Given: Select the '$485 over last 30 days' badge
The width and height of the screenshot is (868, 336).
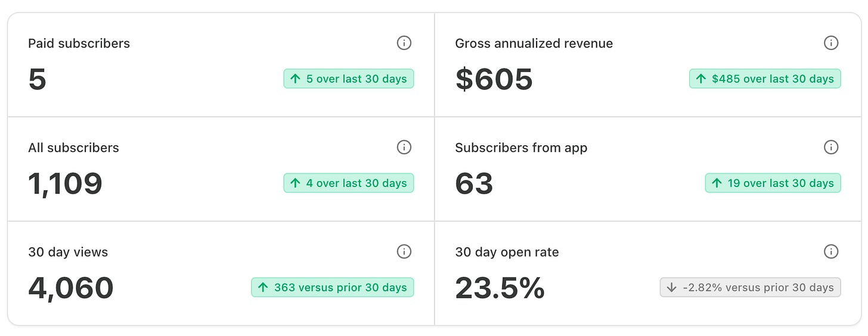Looking at the screenshot, I should 765,79.
